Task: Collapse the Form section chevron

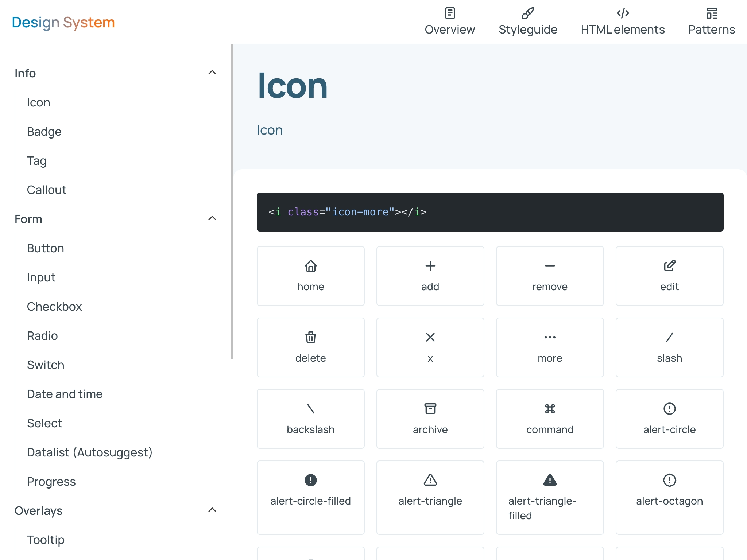Action: (x=212, y=218)
